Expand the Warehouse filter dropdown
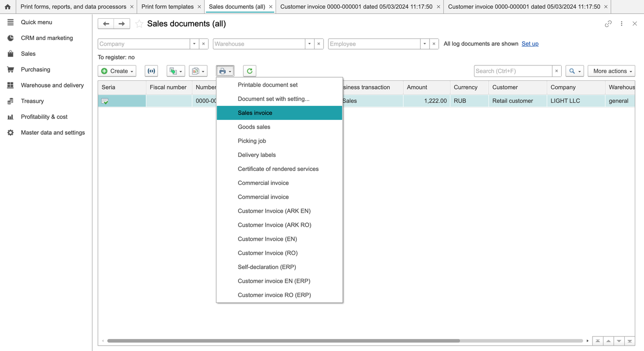 (x=309, y=44)
